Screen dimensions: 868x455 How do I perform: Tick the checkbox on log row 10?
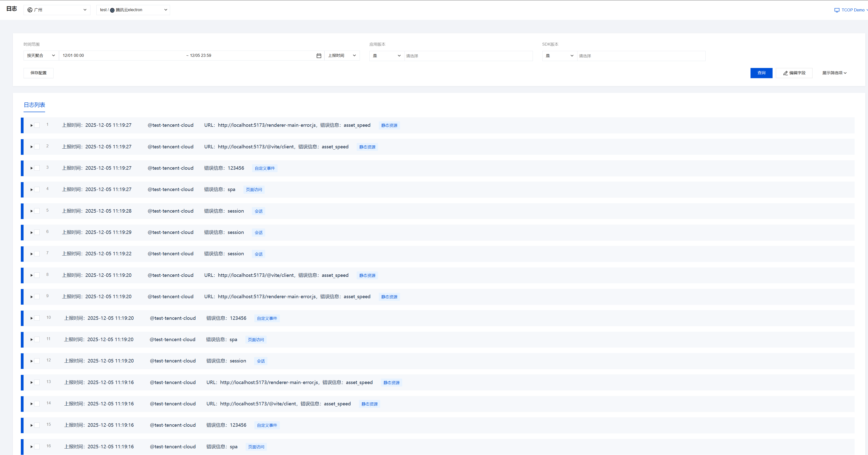(37, 318)
